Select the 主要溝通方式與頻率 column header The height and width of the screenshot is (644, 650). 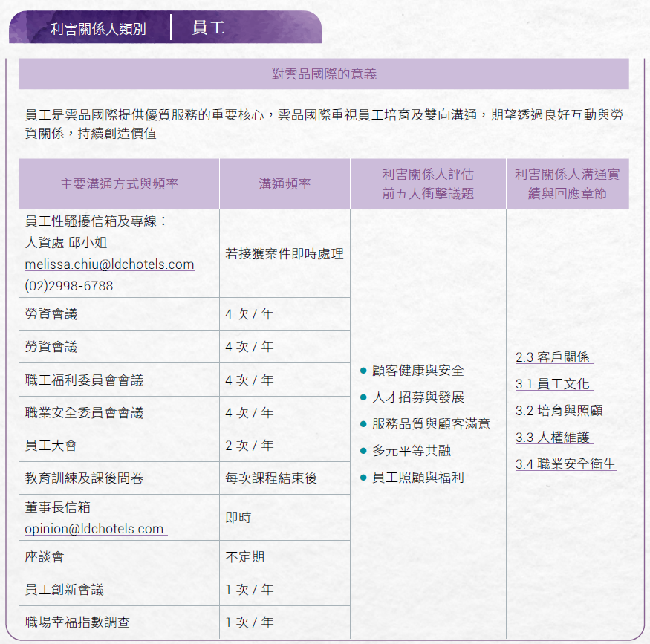coord(119,183)
